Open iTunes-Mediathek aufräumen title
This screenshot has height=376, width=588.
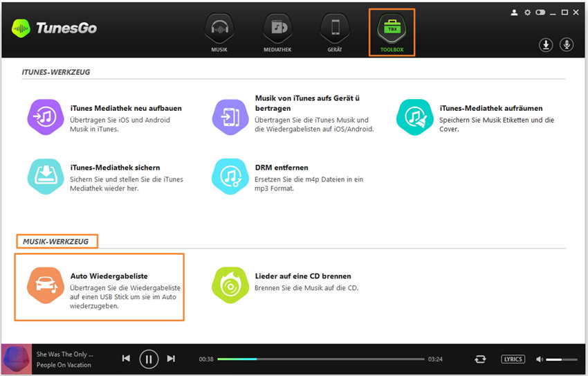click(491, 108)
